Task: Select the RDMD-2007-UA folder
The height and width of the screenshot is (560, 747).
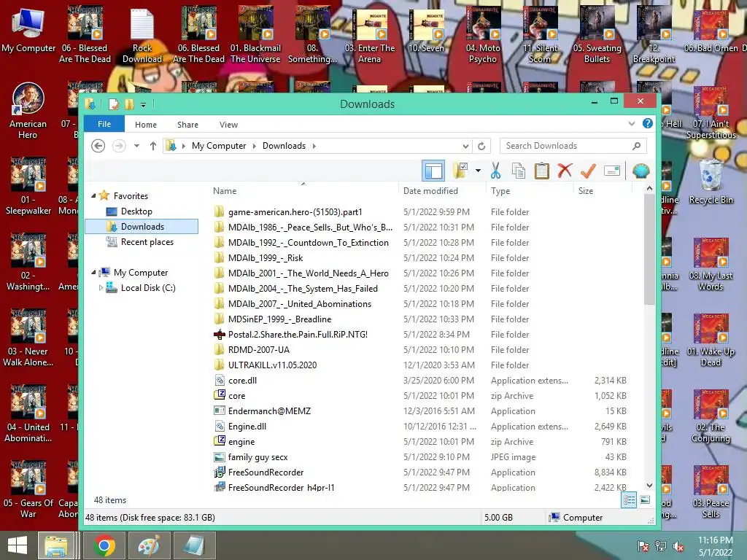Action: 259,349
